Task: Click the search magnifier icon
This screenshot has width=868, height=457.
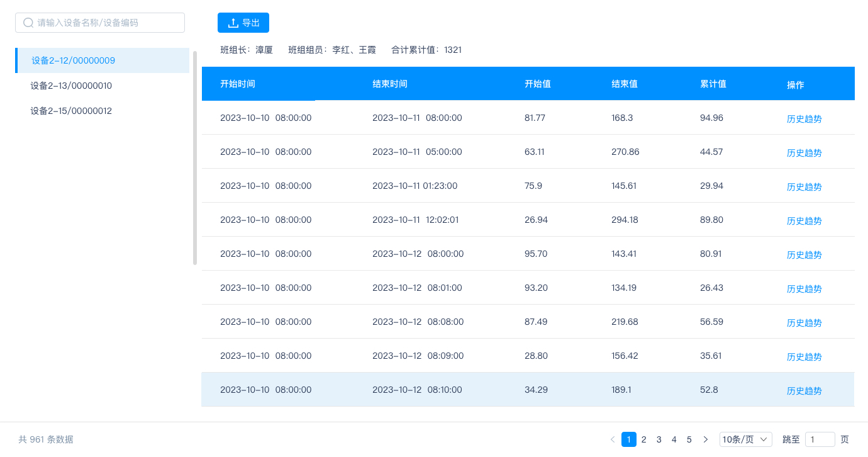Action: 28,22
